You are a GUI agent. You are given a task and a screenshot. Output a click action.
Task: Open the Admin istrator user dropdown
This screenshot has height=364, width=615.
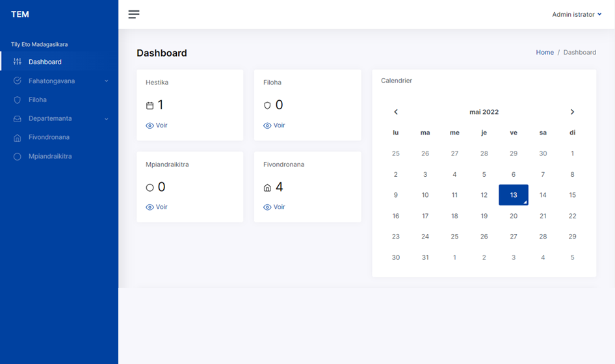576,14
